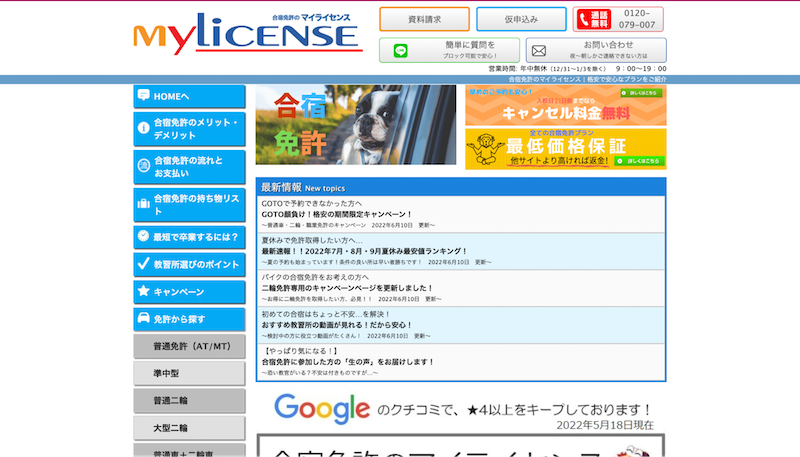This screenshot has width=800, height=457.
Task: Open 合宿免許の流れとお支払い menu item
Action: click(x=189, y=167)
